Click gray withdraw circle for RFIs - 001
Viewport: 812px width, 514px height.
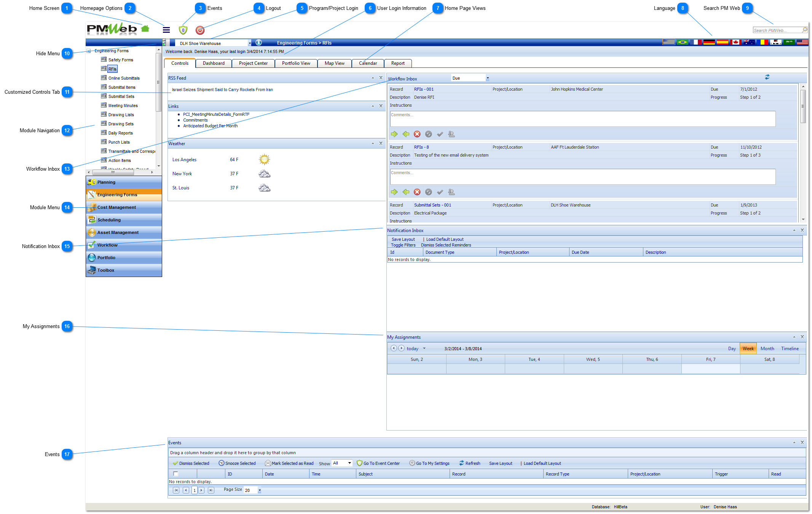click(x=428, y=134)
